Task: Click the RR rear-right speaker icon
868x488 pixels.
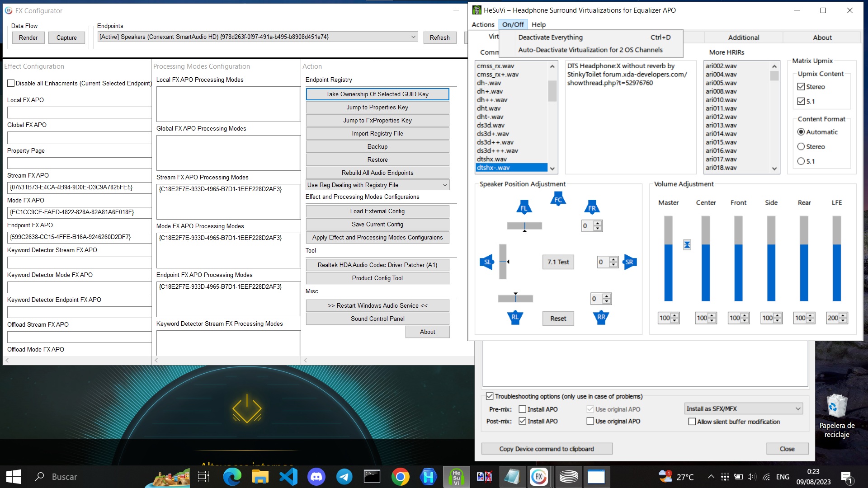Action: pyautogui.click(x=601, y=318)
